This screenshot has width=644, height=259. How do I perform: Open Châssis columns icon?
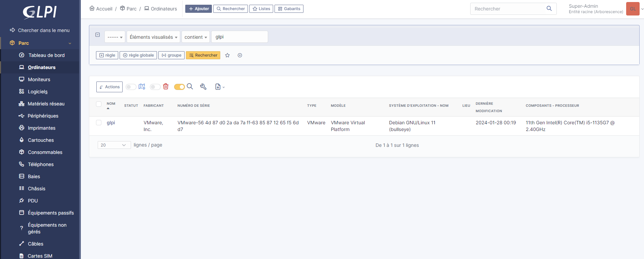tap(22, 188)
